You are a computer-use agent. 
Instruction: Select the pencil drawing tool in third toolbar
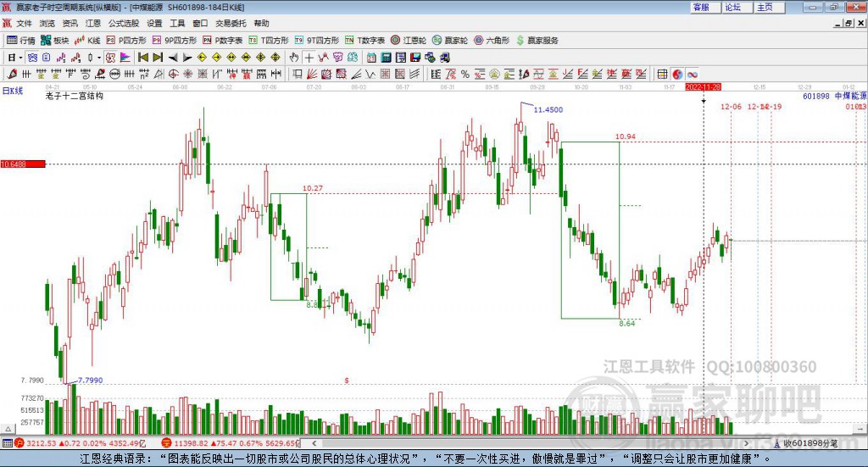point(12,74)
